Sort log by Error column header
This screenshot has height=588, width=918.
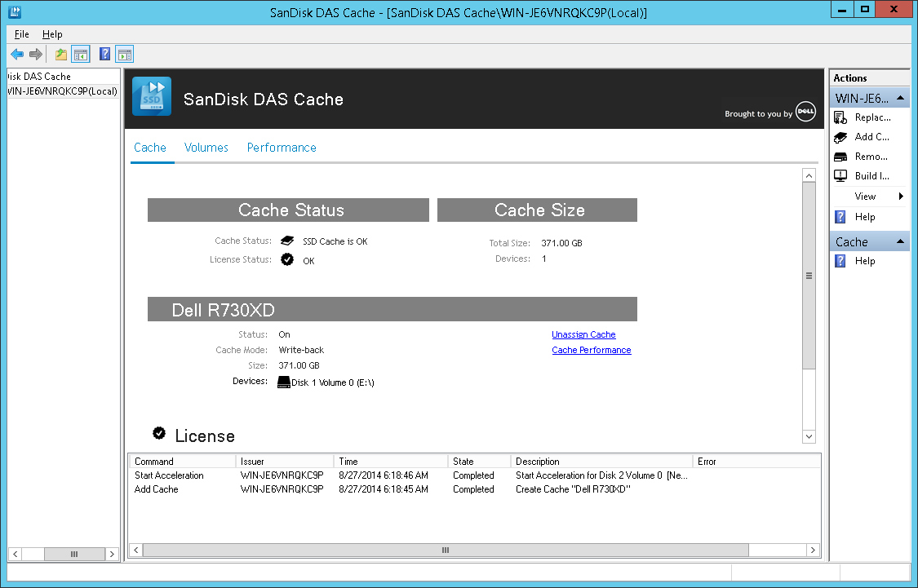pyautogui.click(x=756, y=462)
